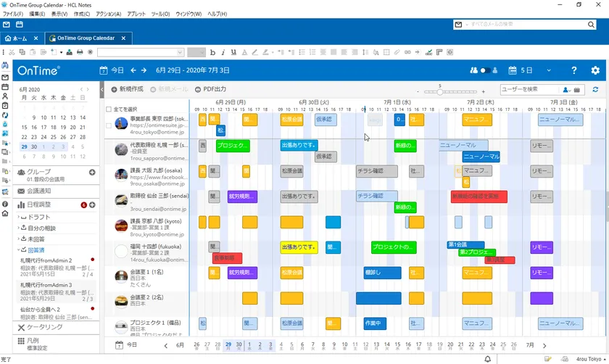Adjust the timeline zoom slider handle
The height and width of the screenshot is (364, 609).
point(439,92)
